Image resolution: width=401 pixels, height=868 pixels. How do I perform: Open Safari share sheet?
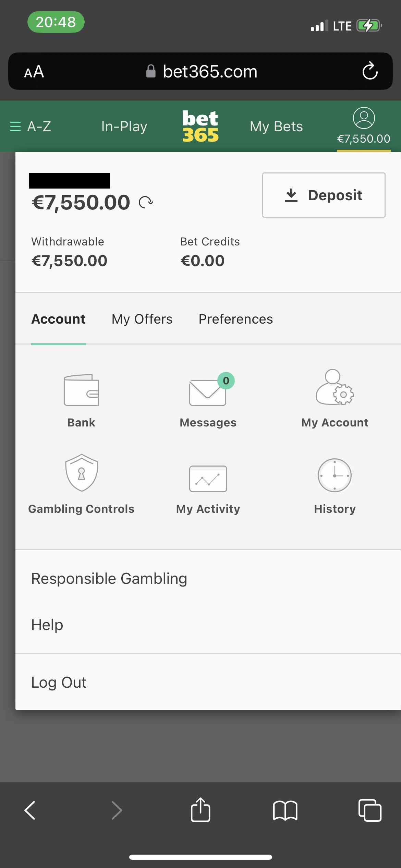[x=200, y=810]
